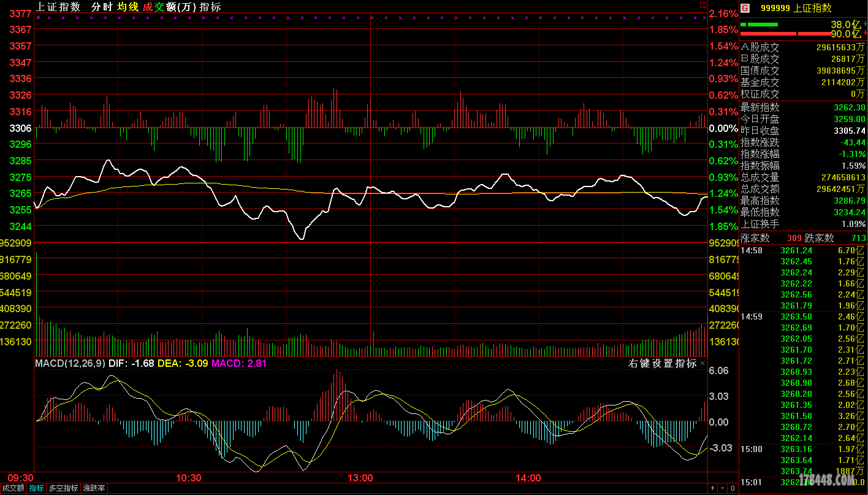Click 成交额(万) label in the chart header

tap(169, 7)
